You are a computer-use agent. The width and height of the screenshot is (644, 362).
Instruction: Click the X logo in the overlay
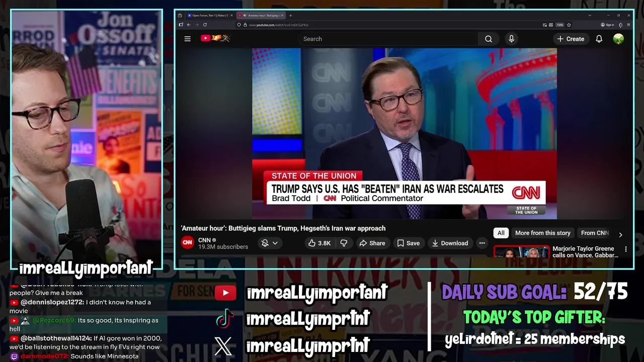click(223, 346)
